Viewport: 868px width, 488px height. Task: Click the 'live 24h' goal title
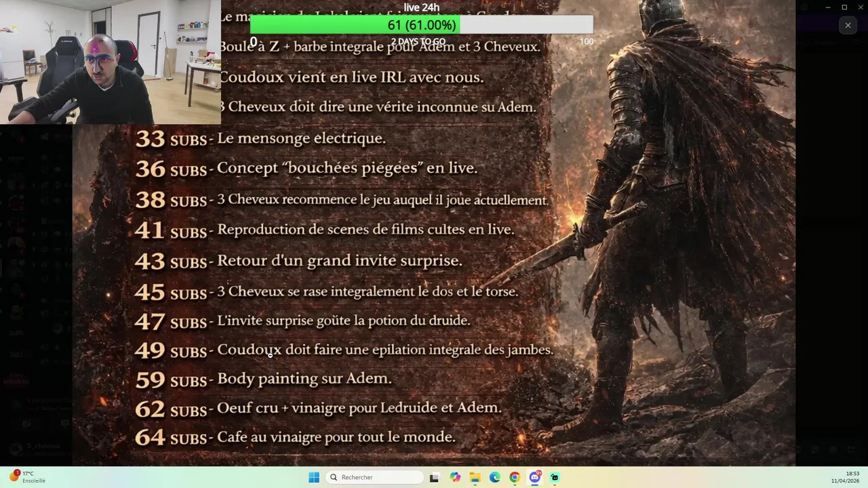(x=421, y=7)
